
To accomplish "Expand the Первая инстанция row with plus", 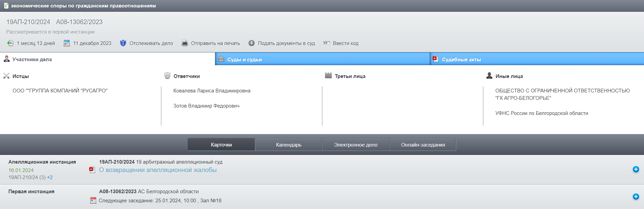I will [636, 197].
